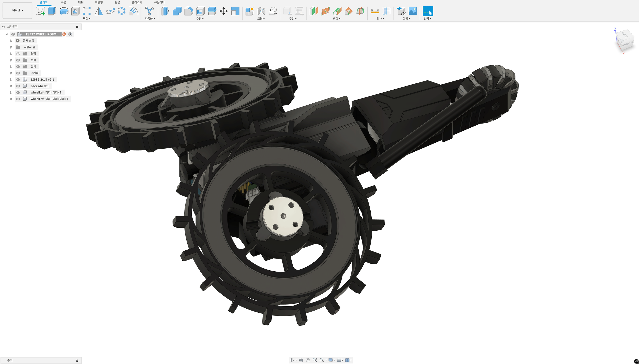
Task: Select the Create Sketch tool
Action: pyautogui.click(x=41, y=11)
